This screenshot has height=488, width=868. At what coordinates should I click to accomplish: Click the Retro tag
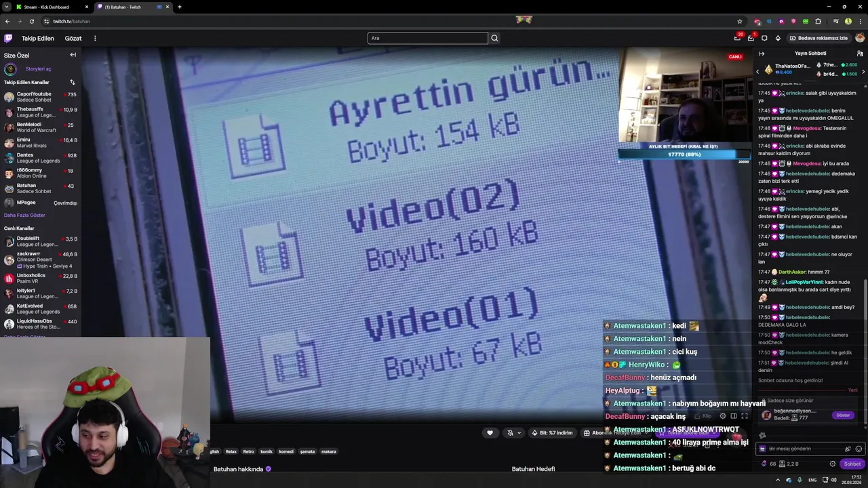pyautogui.click(x=248, y=451)
